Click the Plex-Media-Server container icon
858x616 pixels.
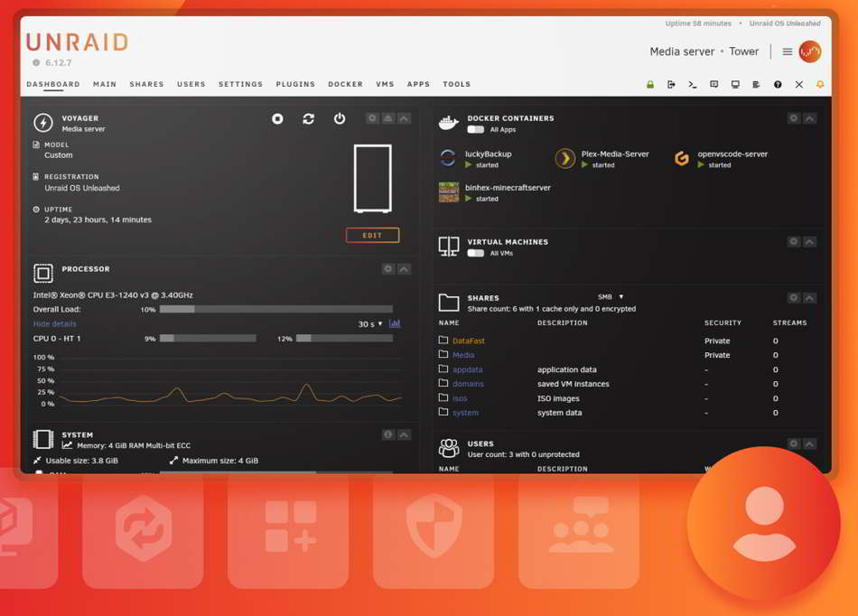pyautogui.click(x=564, y=158)
